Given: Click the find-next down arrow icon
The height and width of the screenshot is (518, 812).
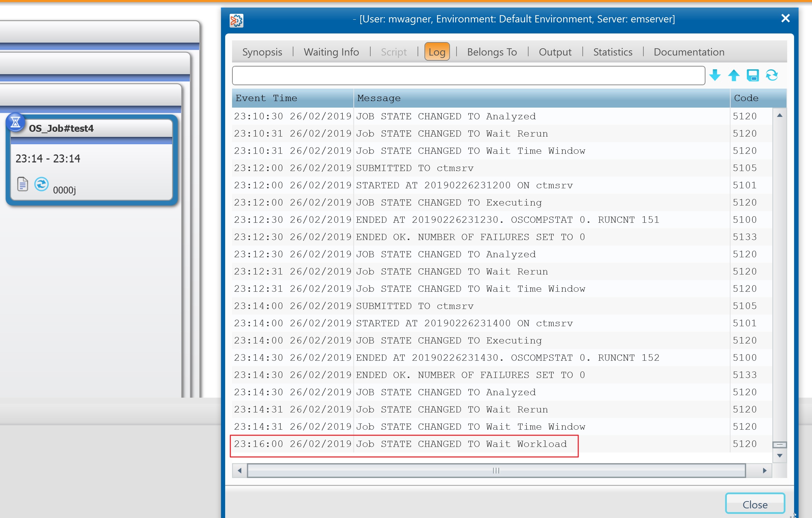Looking at the screenshot, I should (x=715, y=75).
